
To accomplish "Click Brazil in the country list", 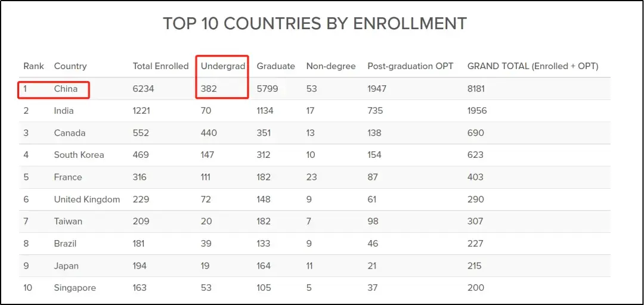I will pos(65,244).
